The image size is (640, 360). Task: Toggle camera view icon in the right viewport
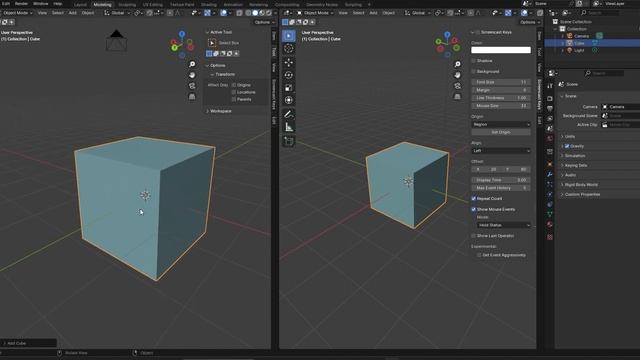point(458,86)
